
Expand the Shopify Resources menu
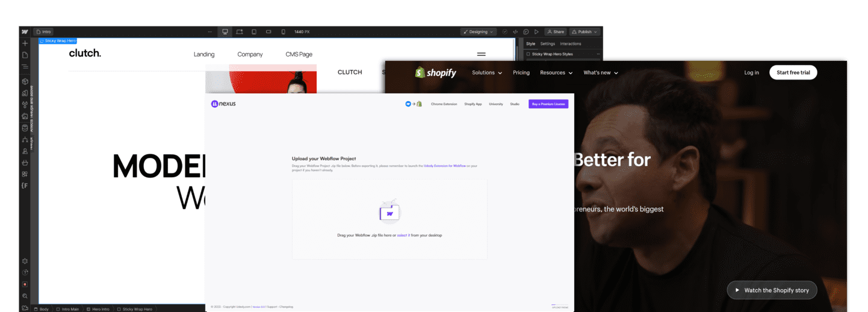[556, 73]
